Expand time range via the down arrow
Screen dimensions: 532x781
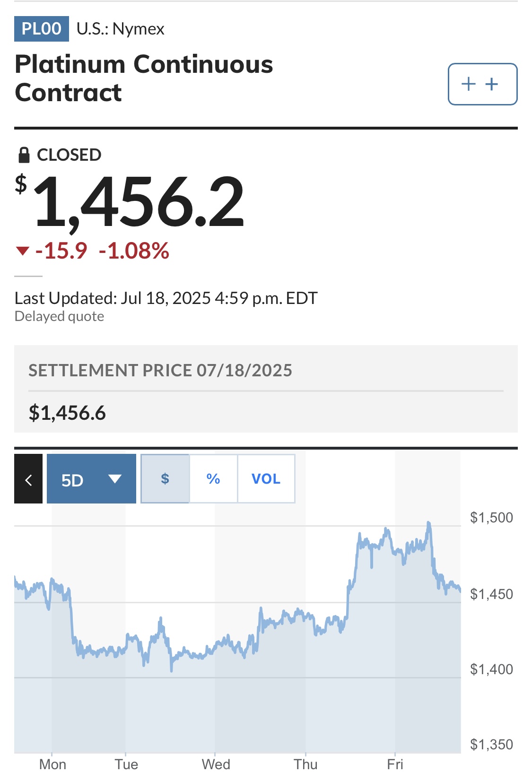[x=115, y=479]
